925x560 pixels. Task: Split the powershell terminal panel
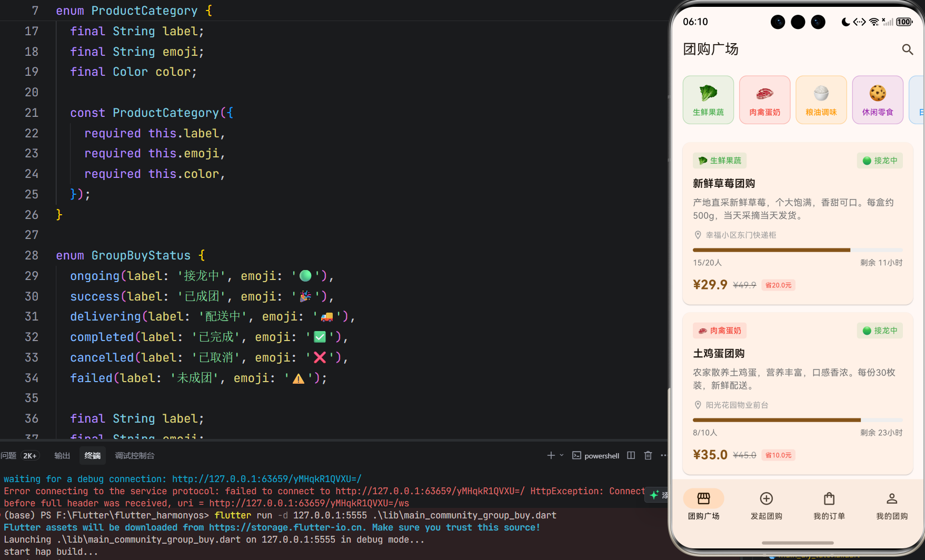coord(631,455)
